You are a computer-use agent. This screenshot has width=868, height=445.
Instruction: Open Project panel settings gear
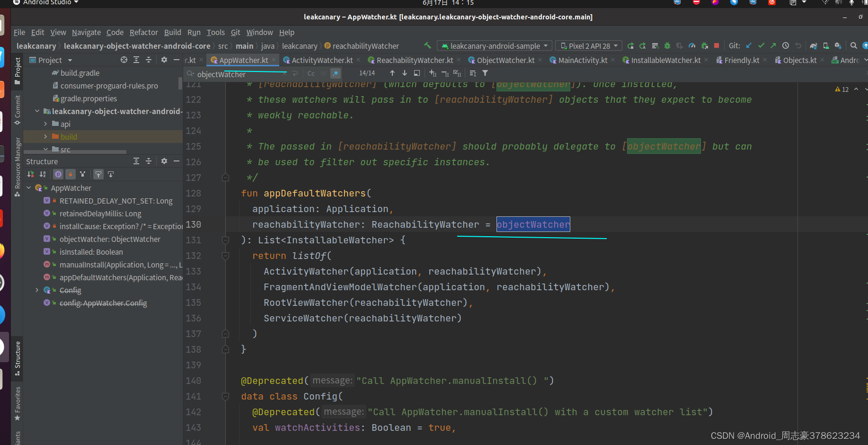click(164, 60)
